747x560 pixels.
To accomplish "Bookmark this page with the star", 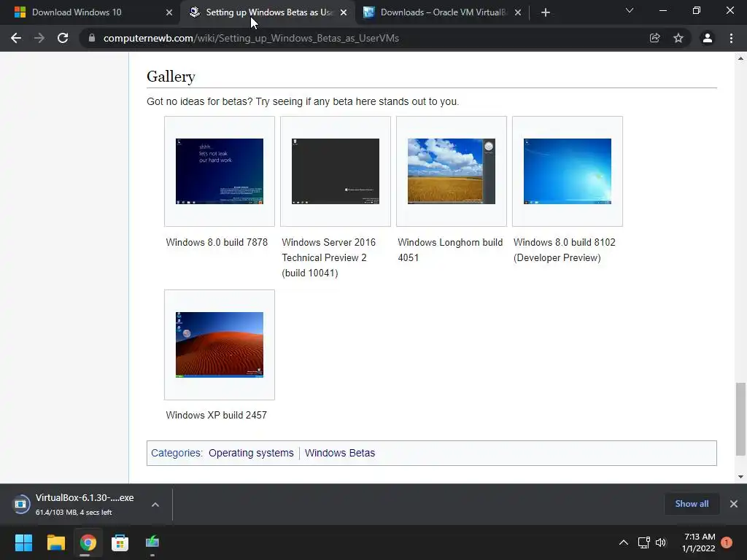I will [x=678, y=38].
